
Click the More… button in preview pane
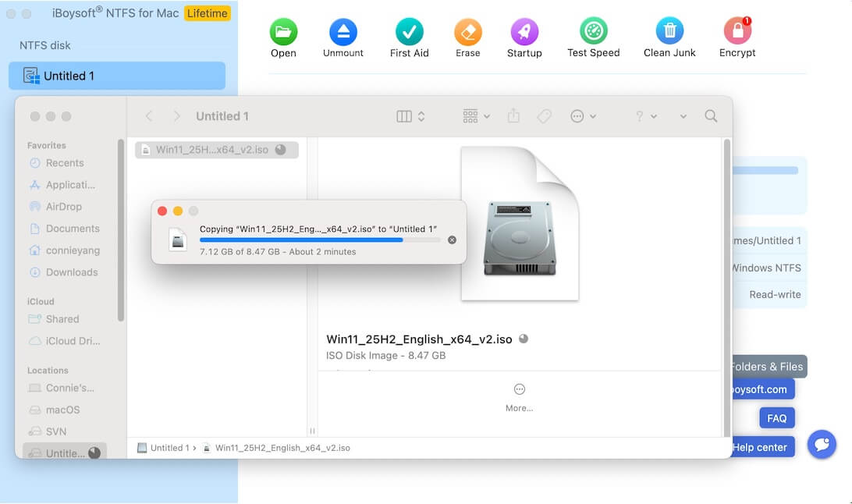pyautogui.click(x=519, y=398)
